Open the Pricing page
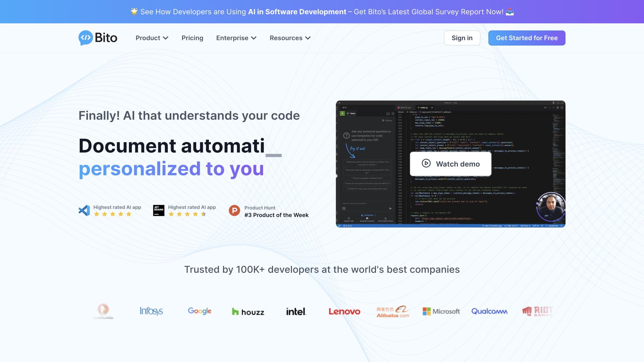This screenshot has width=644, height=362. click(192, 38)
